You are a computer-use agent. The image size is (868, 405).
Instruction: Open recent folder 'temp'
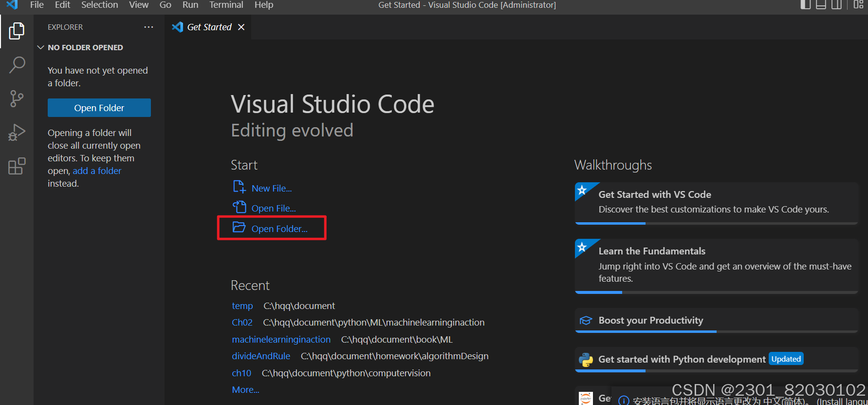tap(242, 306)
